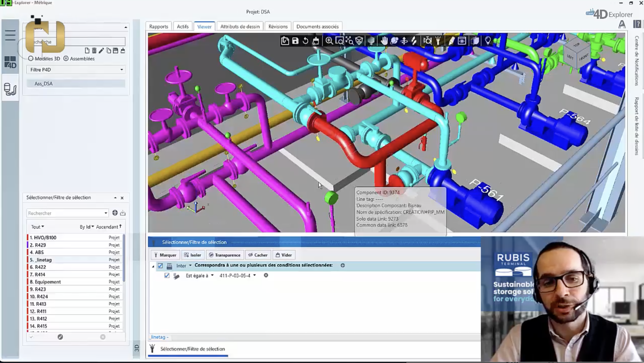Image resolution: width=644 pixels, height=363 pixels.
Task: Uncheck the Inter condition group checkbox
Action: [160, 266]
